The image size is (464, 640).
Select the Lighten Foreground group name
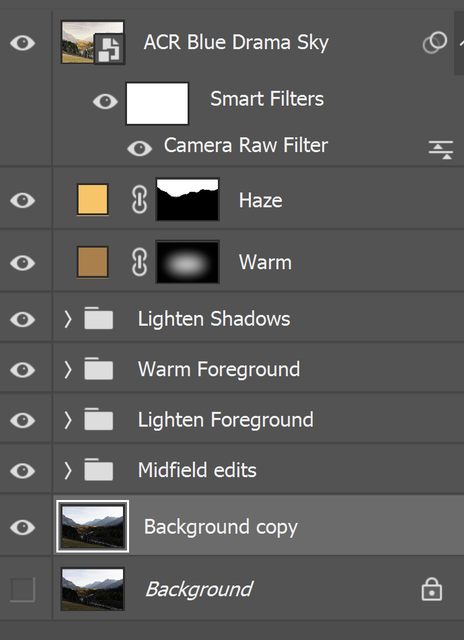226,420
